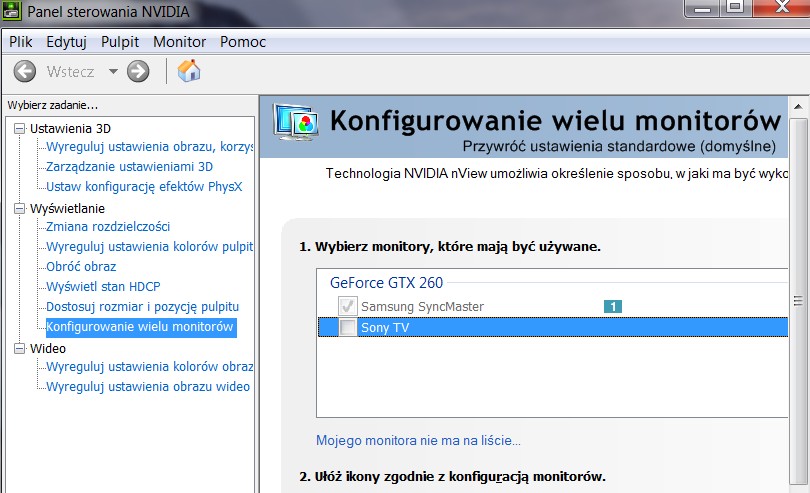The image size is (810, 493).
Task: Click the Back arrow navigation icon
Action: click(x=24, y=71)
